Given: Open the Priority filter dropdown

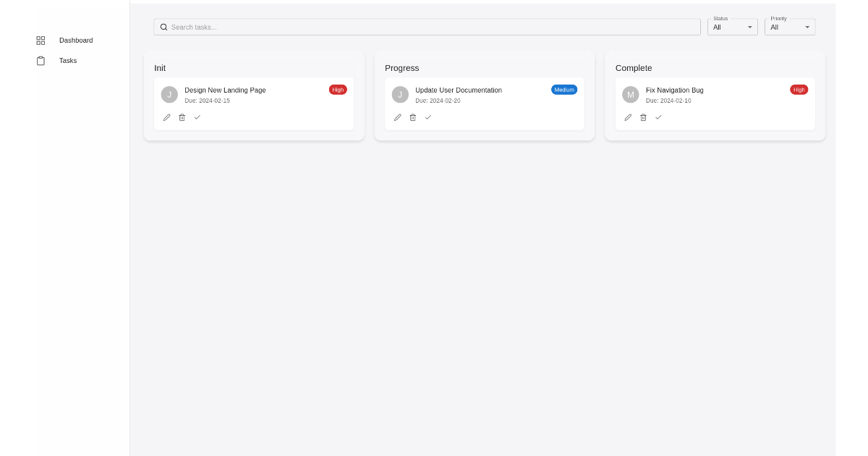Looking at the screenshot, I should [789, 27].
